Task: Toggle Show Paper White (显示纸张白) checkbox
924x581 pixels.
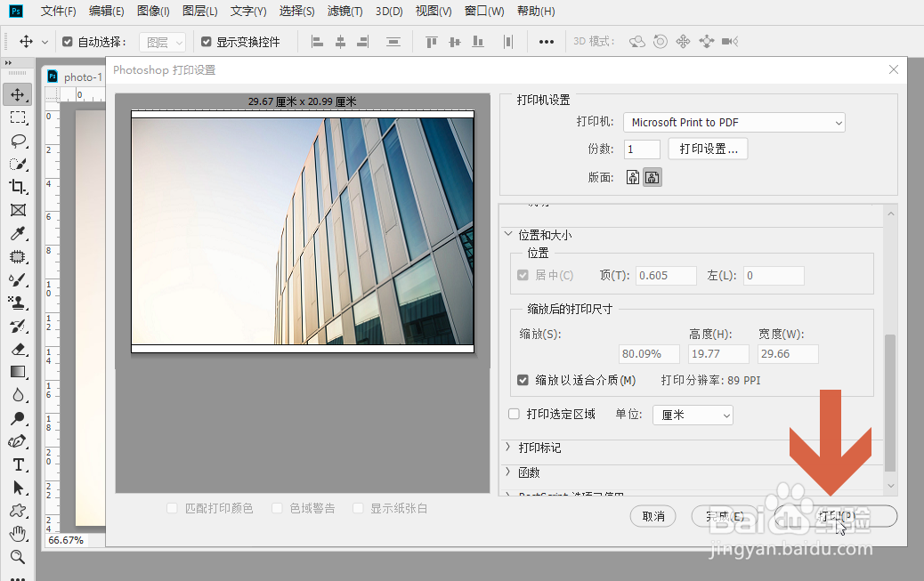Action: point(358,508)
